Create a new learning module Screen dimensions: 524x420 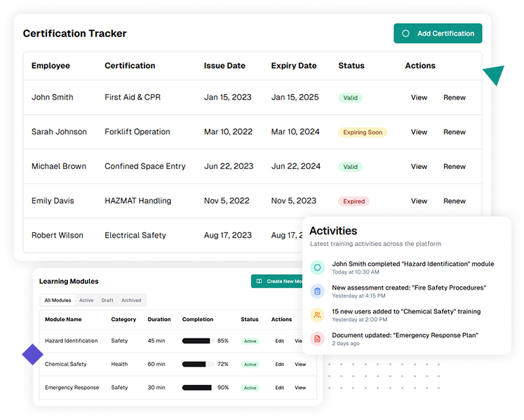coord(276,281)
